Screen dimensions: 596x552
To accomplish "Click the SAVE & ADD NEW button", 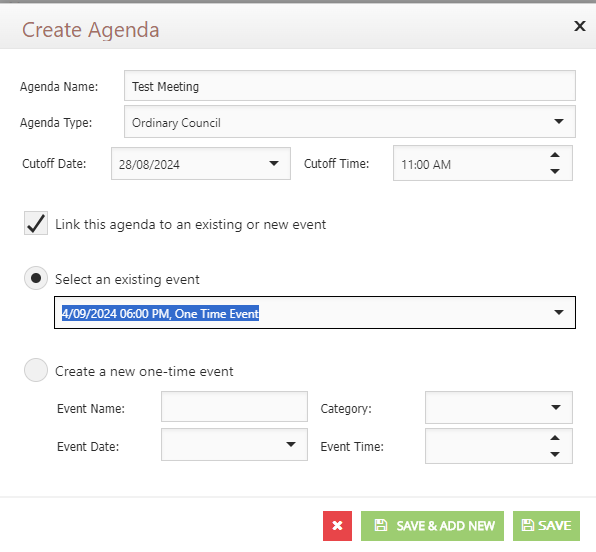I will [x=432, y=526].
